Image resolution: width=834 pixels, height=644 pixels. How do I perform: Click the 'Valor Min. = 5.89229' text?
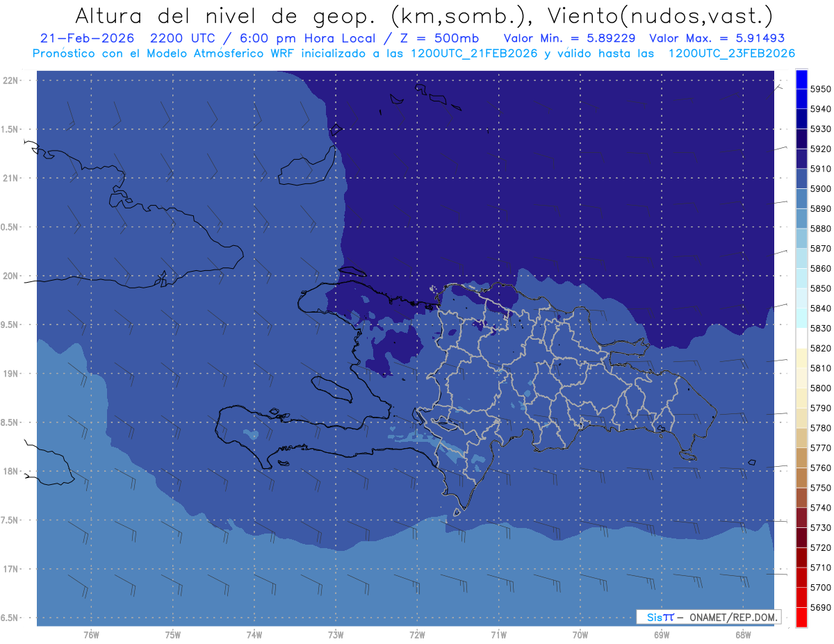click(x=569, y=38)
